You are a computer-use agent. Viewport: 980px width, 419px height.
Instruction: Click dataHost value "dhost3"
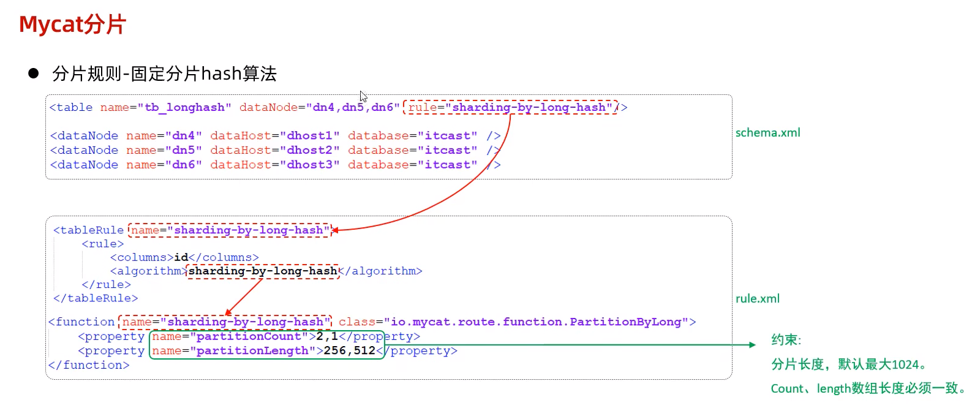click(309, 165)
